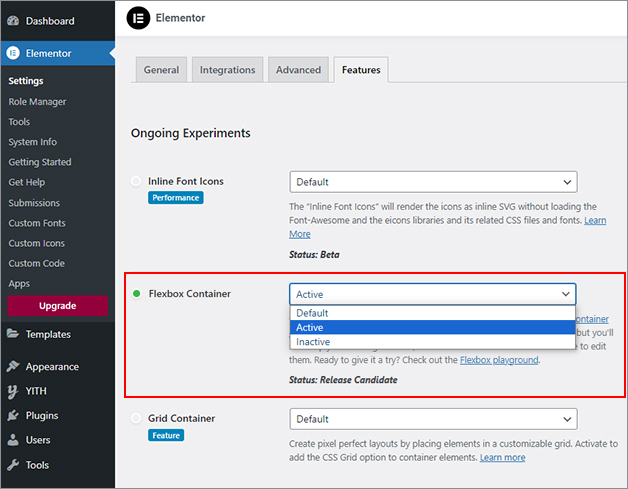The height and width of the screenshot is (489, 628).
Task: Collapse the Flexbox Container Active dropdown
Action: point(433,294)
